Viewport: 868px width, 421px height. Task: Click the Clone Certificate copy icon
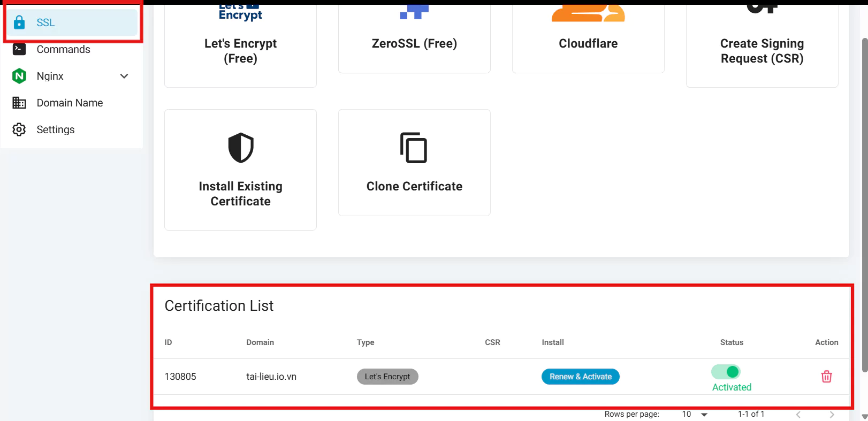pyautogui.click(x=414, y=148)
